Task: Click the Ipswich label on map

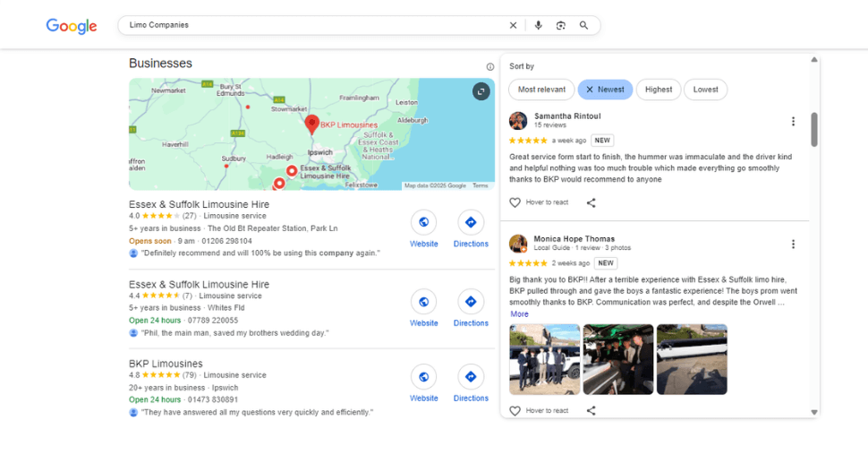Action: click(x=320, y=152)
